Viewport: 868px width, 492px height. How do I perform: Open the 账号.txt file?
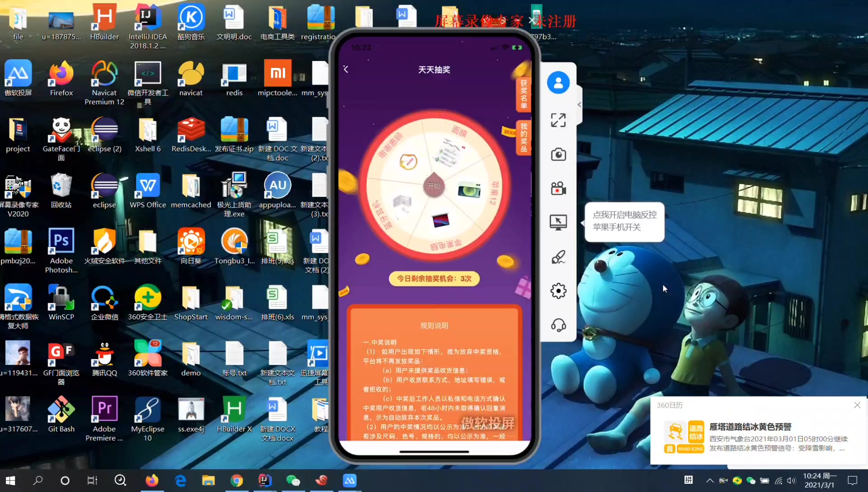234,359
